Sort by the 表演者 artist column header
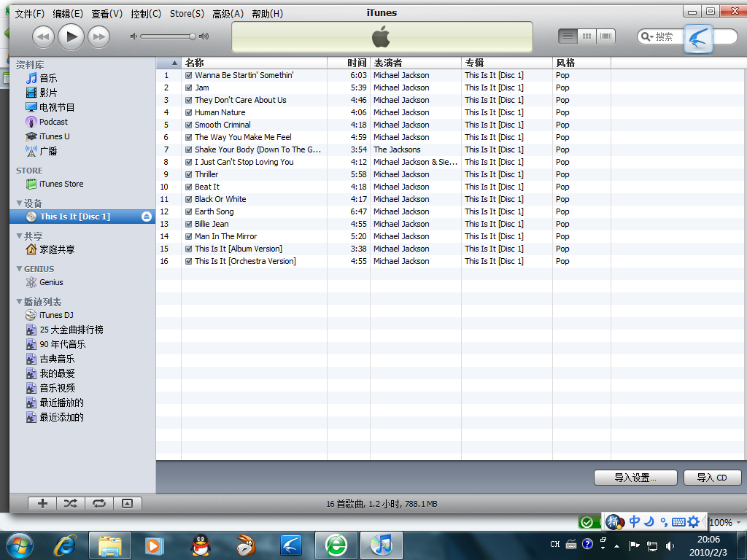The width and height of the screenshot is (747, 560). 416,63
